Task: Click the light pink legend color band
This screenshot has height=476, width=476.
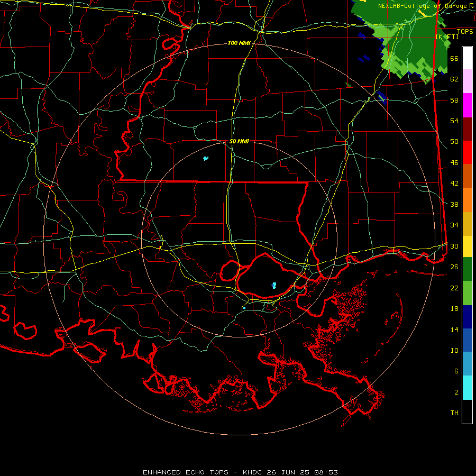Action: (x=467, y=81)
